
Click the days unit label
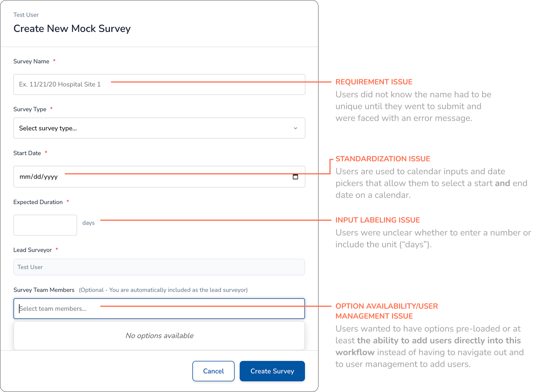[89, 223]
